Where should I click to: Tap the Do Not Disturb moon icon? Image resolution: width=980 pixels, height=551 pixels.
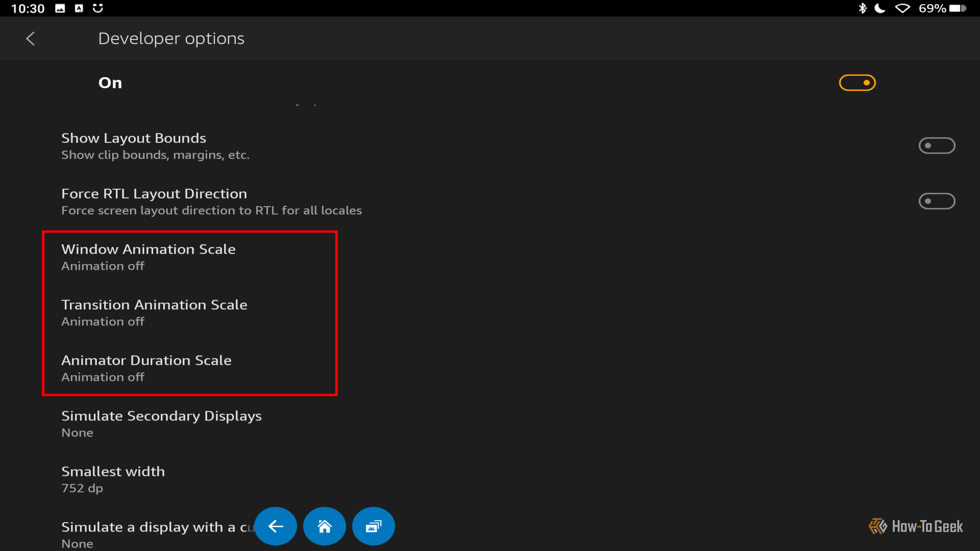[x=880, y=8]
